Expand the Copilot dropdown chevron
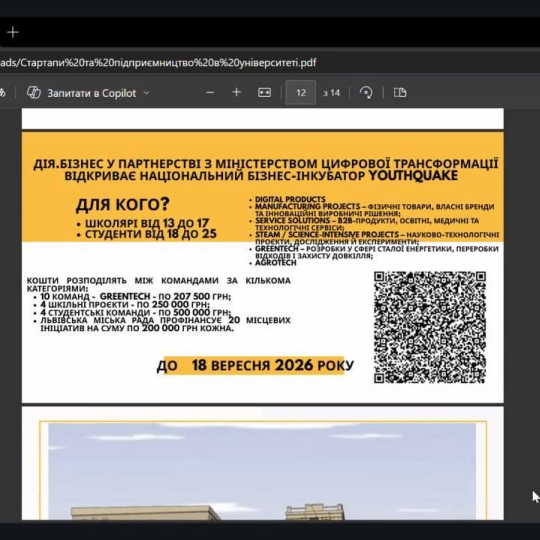The image size is (540, 540). pyautogui.click(x=146, y=93)
